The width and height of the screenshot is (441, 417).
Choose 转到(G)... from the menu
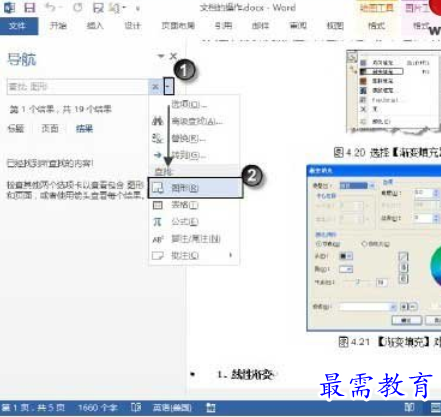point(194,155)
